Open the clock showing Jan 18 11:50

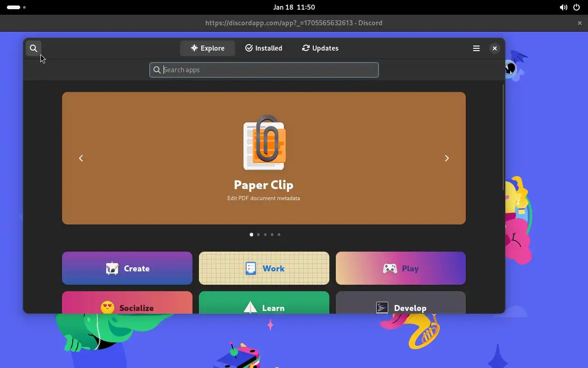pos(294,7)
